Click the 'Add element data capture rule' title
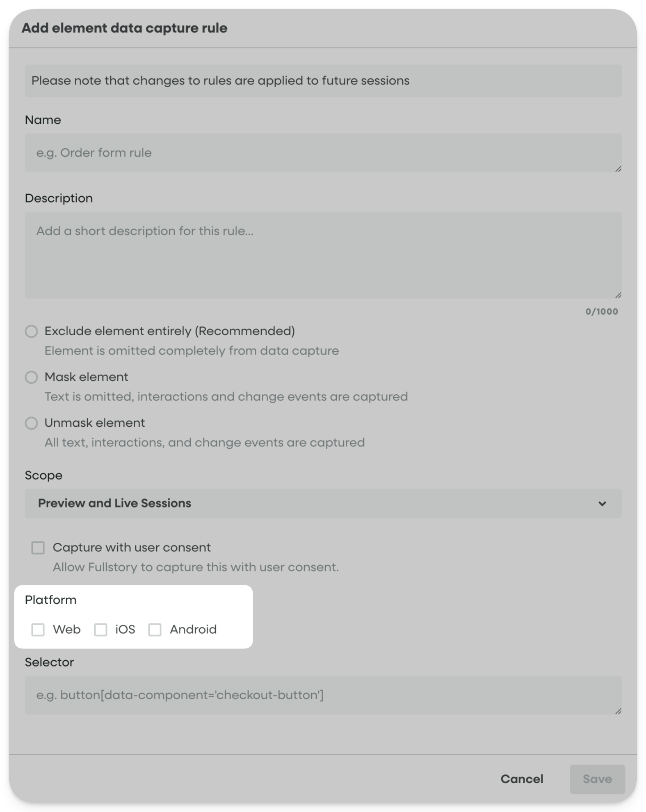 (125, 28)
